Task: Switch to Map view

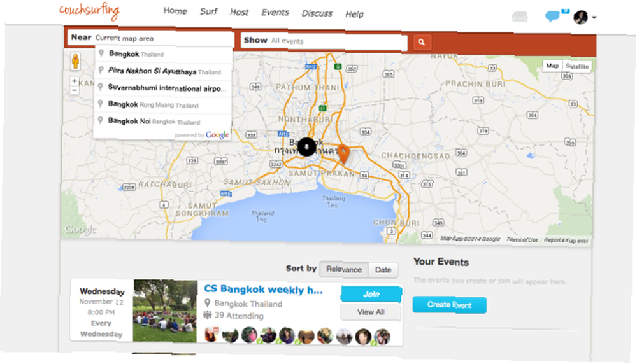Action: [x=552, y=66]
